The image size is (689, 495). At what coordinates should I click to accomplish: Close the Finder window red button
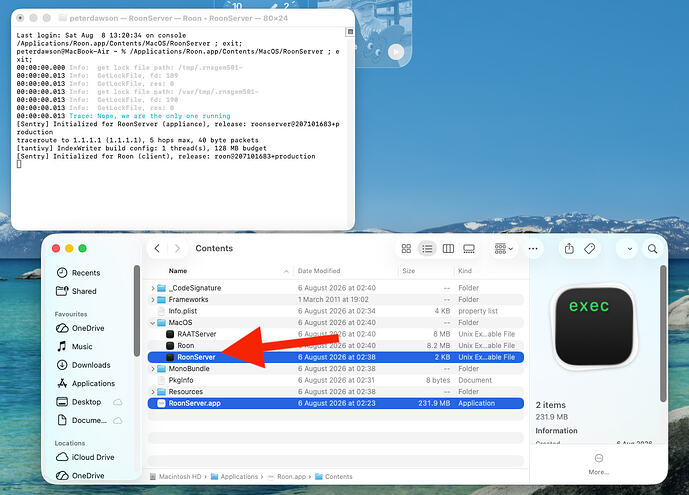56,249
